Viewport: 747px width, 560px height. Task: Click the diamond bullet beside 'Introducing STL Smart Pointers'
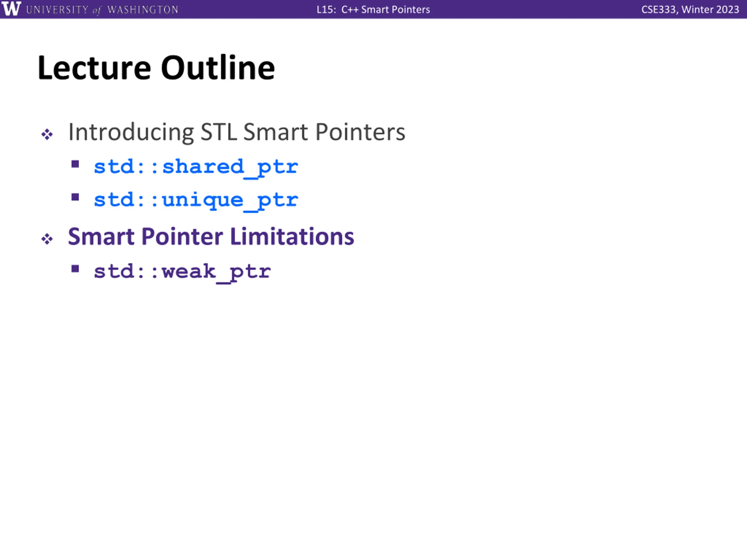coord(47,134)
